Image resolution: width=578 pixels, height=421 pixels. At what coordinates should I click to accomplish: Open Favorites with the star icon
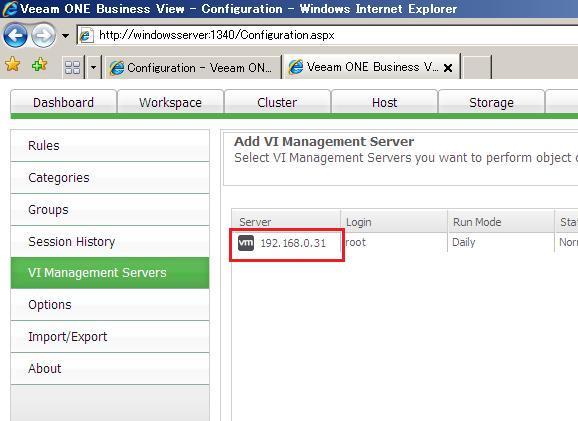(13, 65)
